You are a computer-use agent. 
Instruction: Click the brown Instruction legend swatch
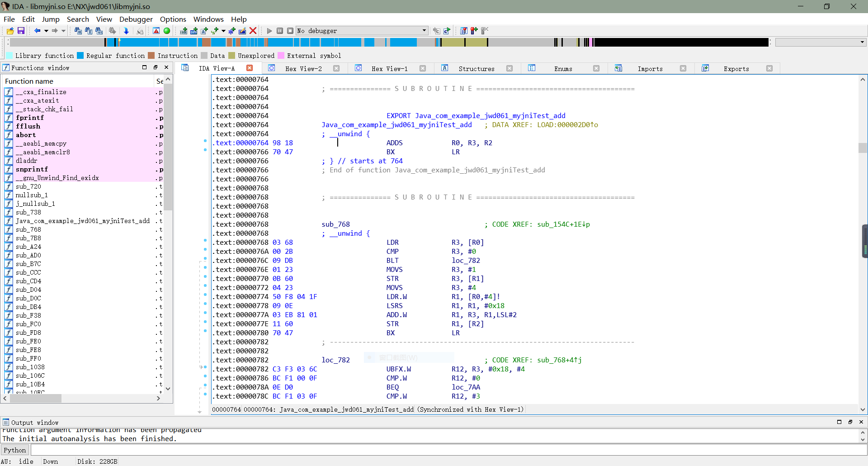[x=151, y=56]
